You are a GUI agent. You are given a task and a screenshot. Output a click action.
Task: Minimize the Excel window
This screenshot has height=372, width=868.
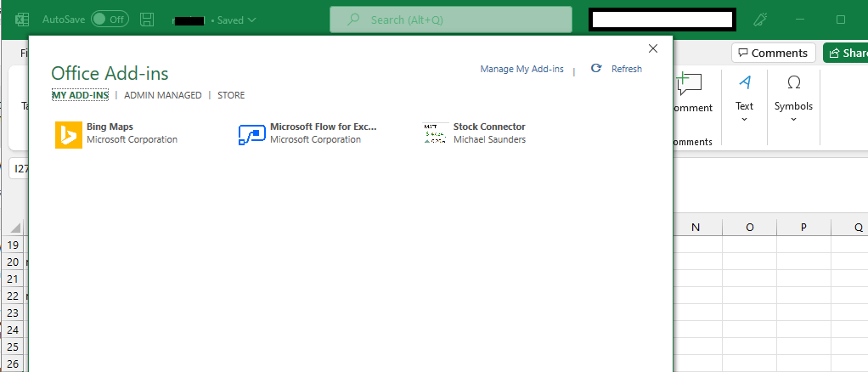[800, 20]
